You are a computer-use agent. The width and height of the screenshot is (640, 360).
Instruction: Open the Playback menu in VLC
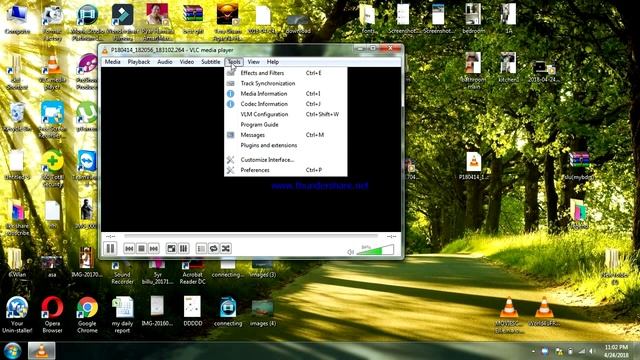[x=139, y=62]
